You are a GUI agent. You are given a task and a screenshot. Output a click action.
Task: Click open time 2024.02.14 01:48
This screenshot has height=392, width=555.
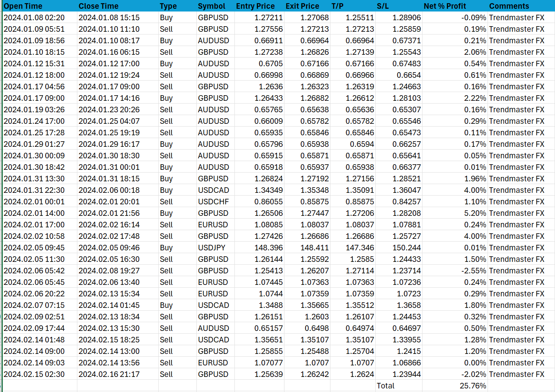coord(40,340)
